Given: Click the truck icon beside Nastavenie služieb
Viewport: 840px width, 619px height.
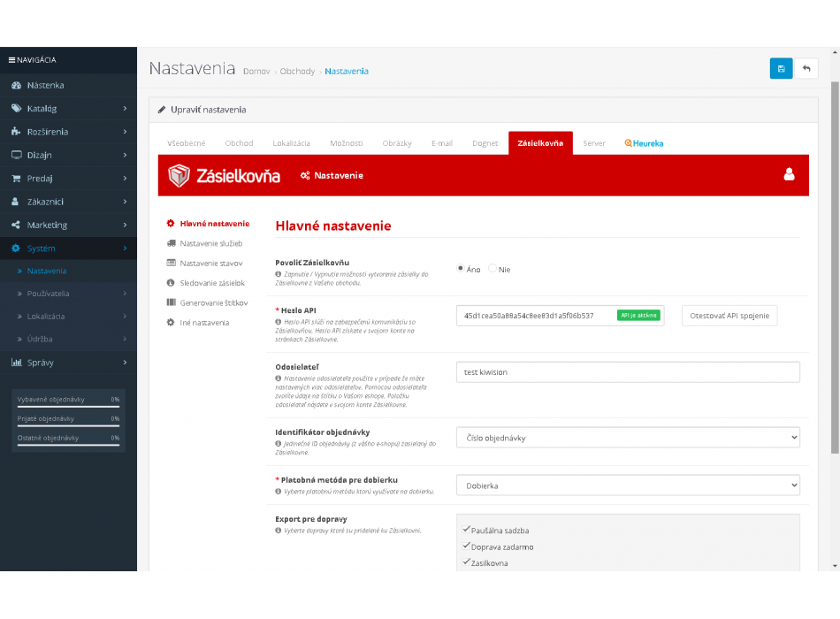Looking at the screenshot, I should (x=171, y=243).
